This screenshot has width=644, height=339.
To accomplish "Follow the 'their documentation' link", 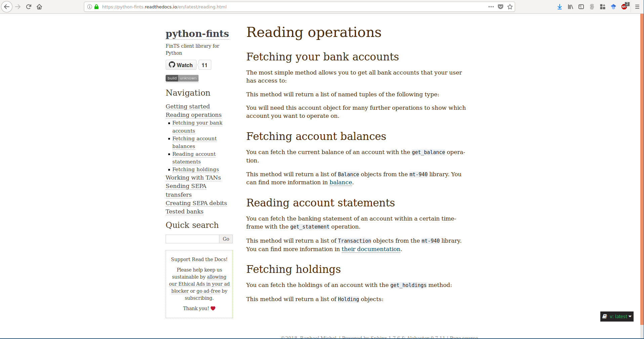I will click(x=371, y=249).
